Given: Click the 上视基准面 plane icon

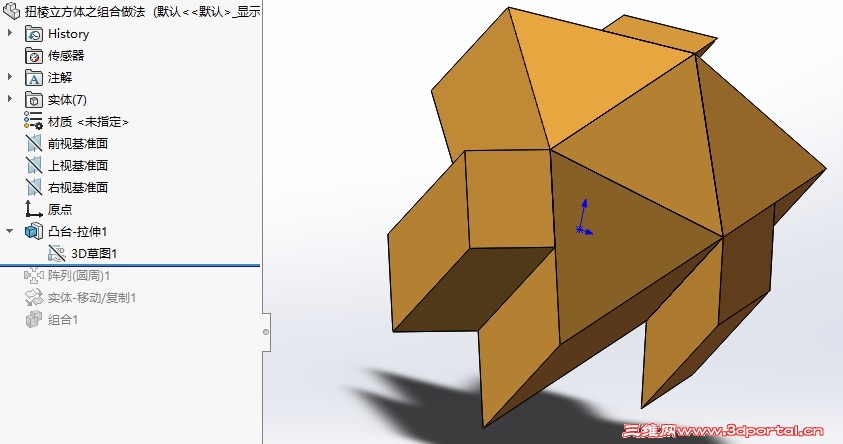Looking at the screenshot, I should click(33, 165).
